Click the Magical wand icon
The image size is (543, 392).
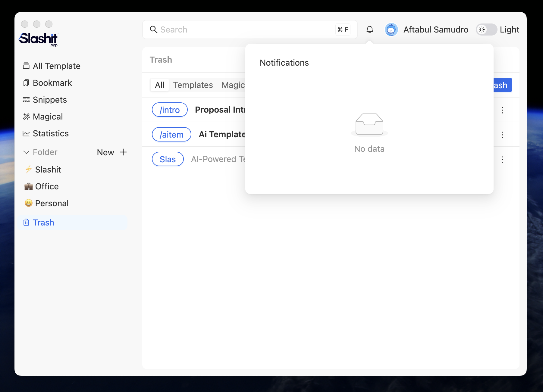pyautogui.click(x=26, y=117)
